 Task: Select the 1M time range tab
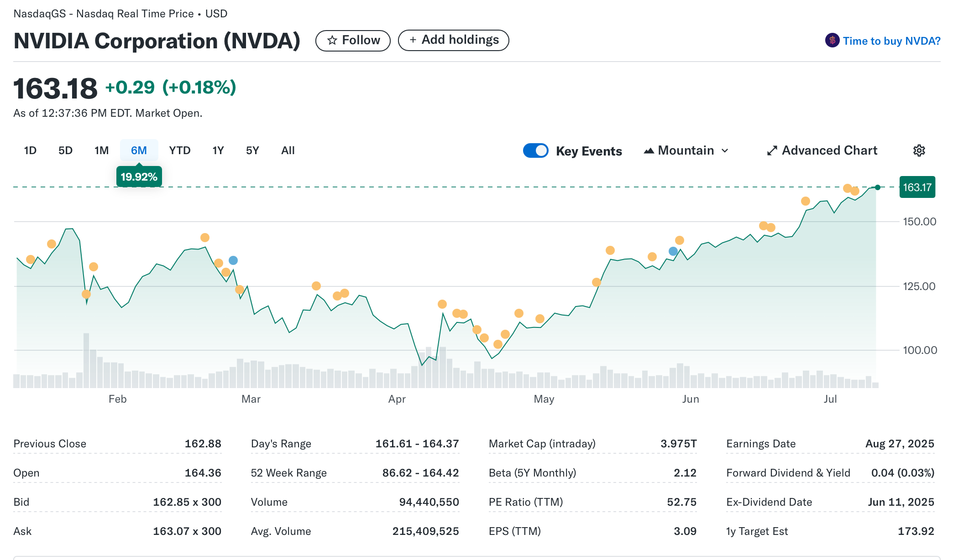pos(101,150)
